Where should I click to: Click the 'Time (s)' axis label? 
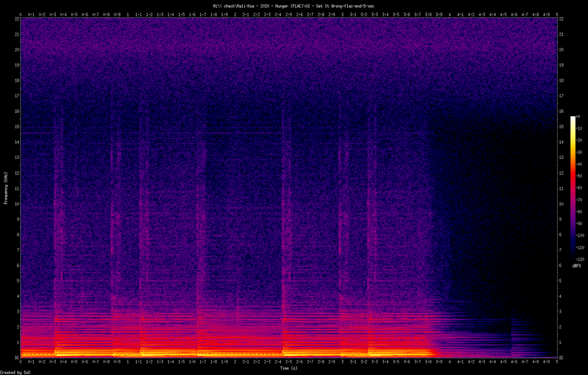(x=289, y=368)
